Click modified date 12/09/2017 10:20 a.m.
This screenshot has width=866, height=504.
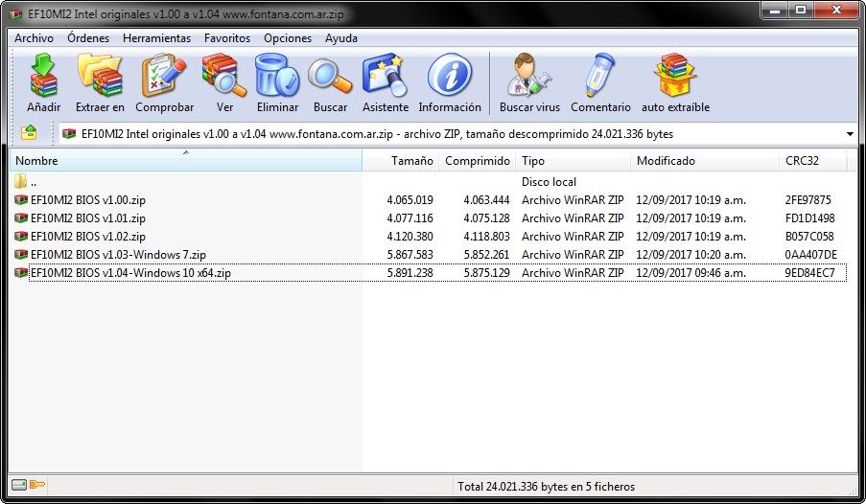[690, 255]
